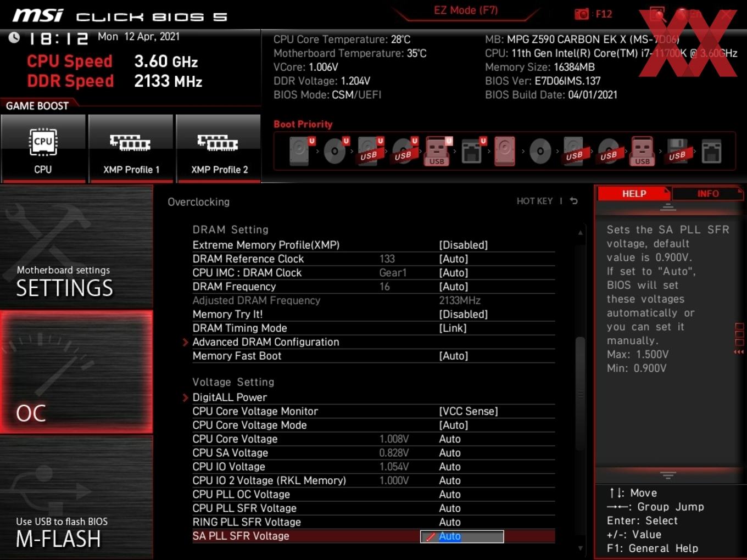Open the M-FLASH section
The image size is (747, 560).
click(x=76, y=497)
